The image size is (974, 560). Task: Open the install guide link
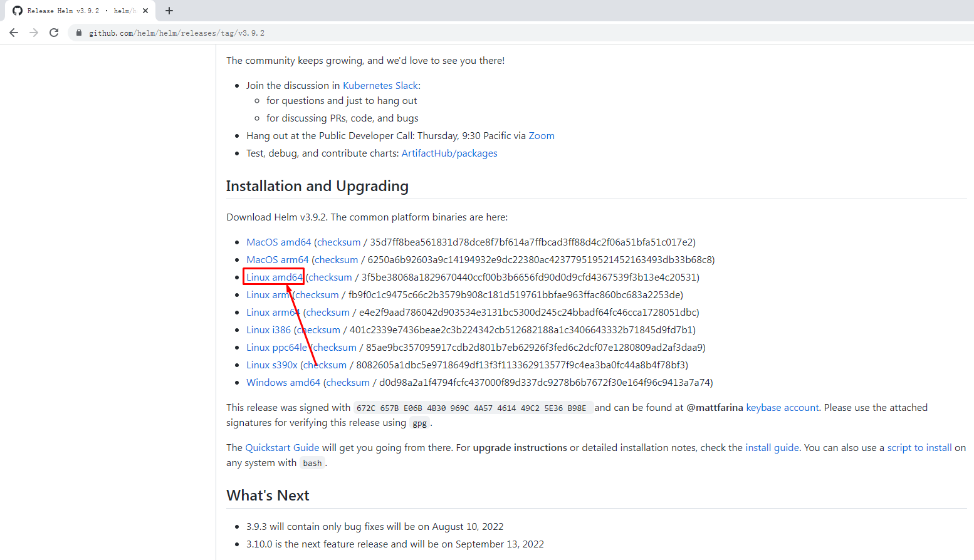point(772,447)
